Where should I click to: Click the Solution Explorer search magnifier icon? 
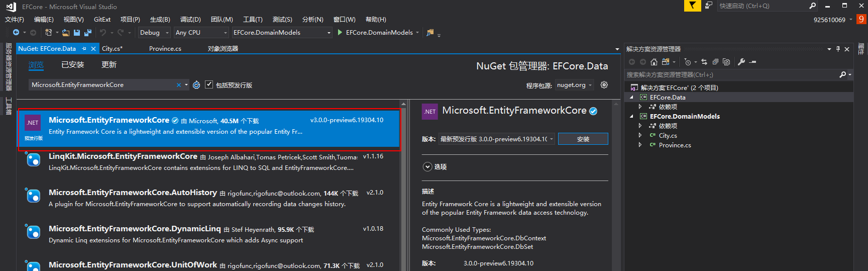pyautogui.click(x=843, y=74)
